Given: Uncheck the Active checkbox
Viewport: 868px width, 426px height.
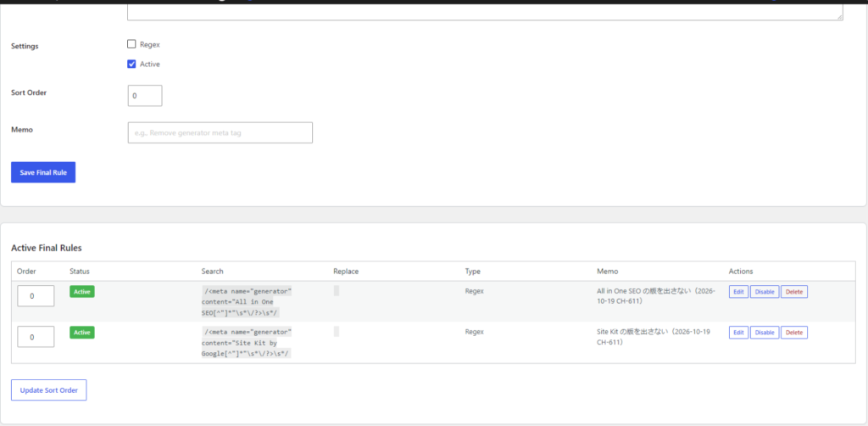Looking at the screenshot, I should click(131, 64).
